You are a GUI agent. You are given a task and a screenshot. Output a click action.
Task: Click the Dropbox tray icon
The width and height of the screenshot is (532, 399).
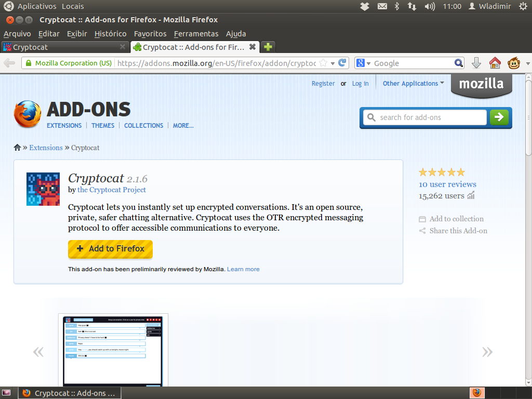tap(365, 6)
